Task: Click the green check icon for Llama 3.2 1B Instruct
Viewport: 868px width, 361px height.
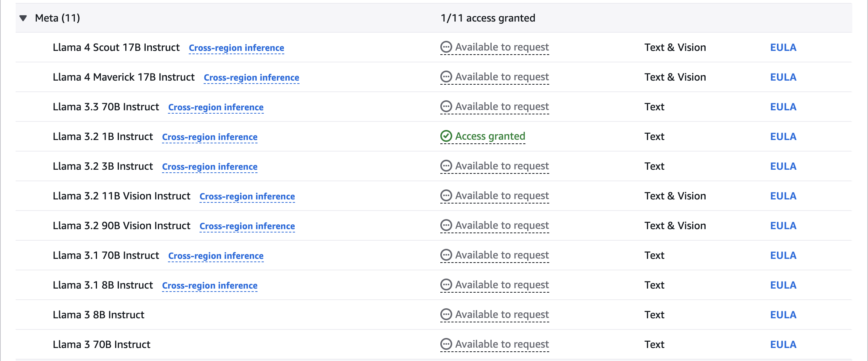Action: click(x=446, y=136)
